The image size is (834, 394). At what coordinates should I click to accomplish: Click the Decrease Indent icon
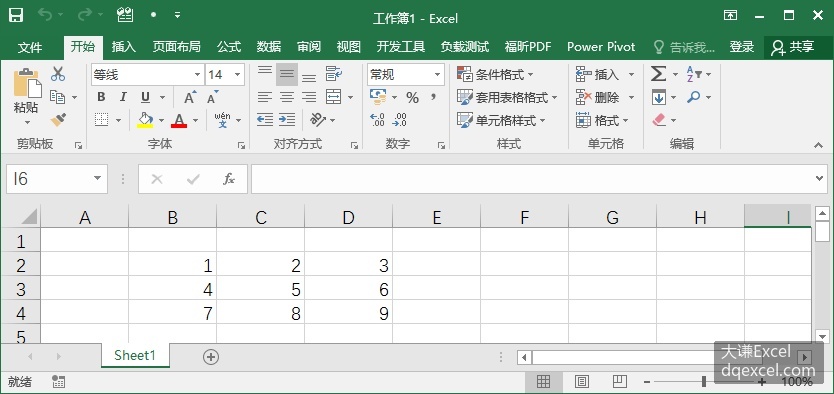[x=265, y=120]
